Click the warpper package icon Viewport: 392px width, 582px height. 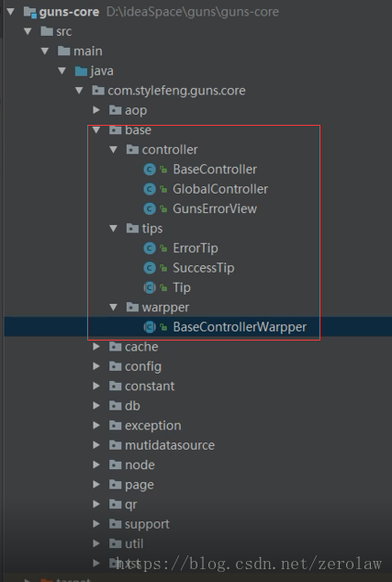tap(132, 307)
